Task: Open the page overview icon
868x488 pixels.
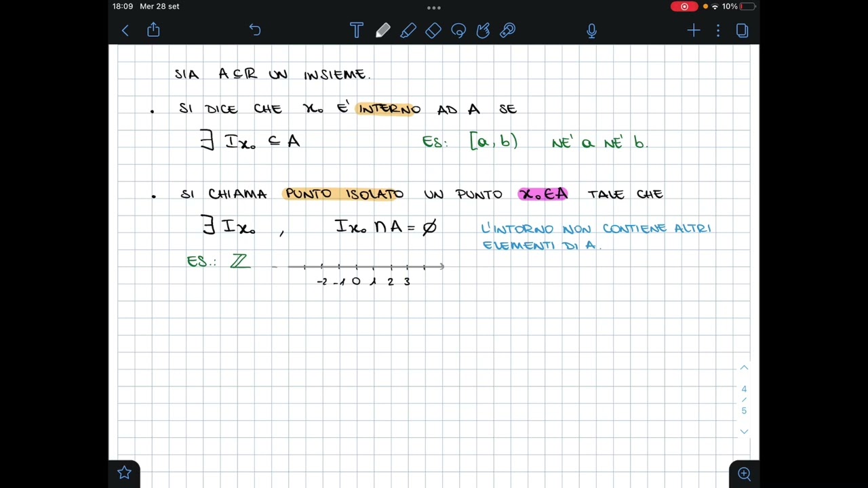Action: 742,30
